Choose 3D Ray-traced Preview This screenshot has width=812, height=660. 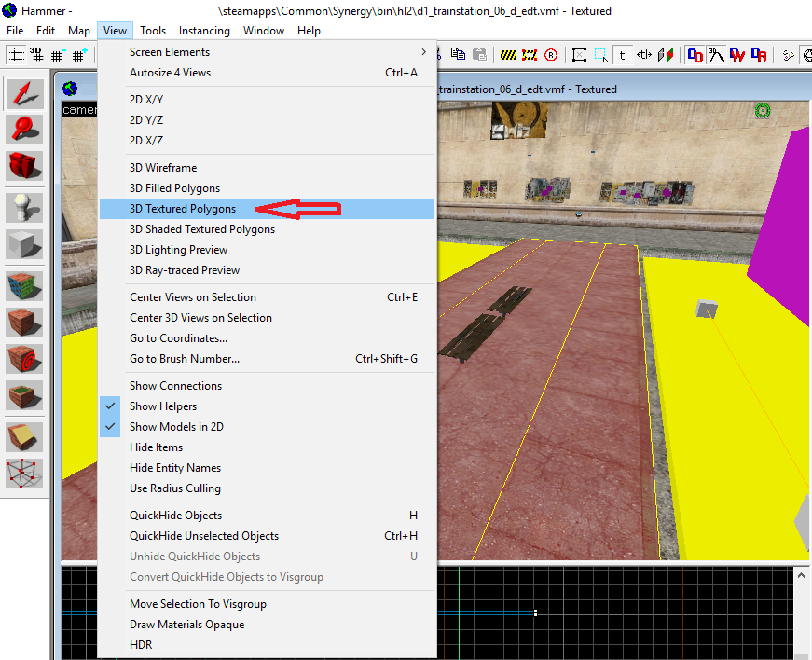[268, 270]
